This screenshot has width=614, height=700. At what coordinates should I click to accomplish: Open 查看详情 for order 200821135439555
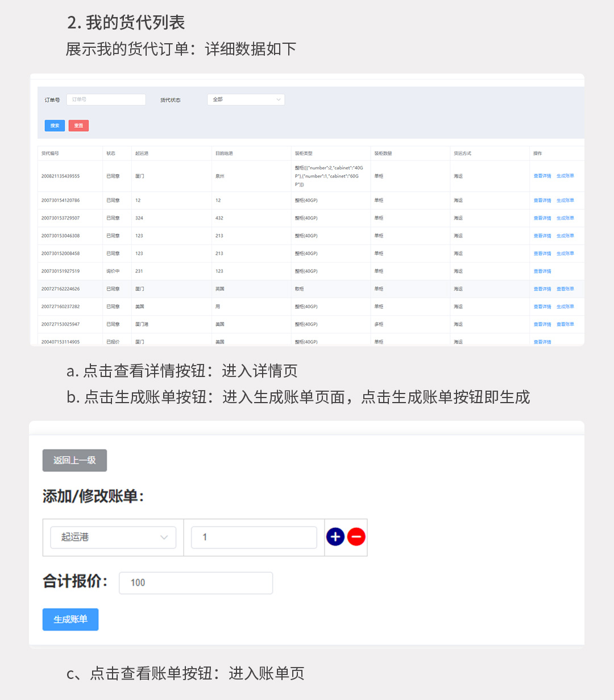point(542,176)
